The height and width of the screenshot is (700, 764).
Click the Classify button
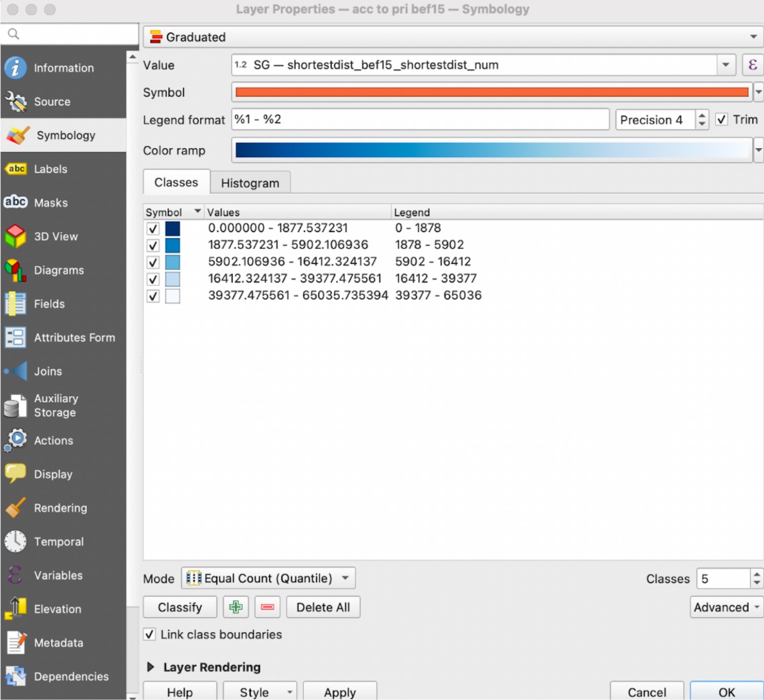pos(180,607)
